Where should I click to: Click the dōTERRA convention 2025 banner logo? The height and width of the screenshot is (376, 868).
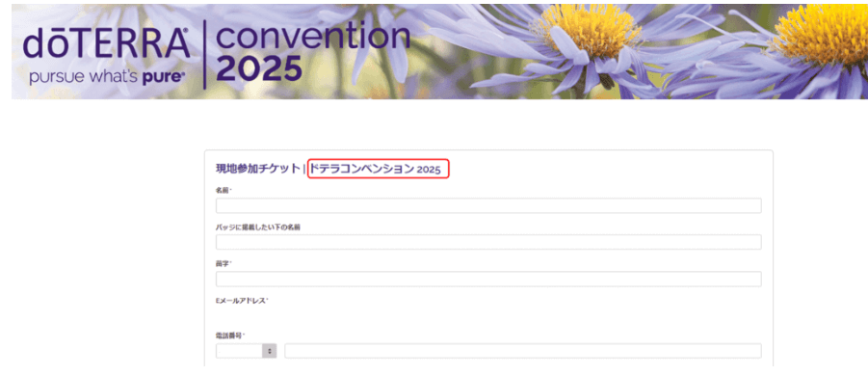click(x=217, y=54)
